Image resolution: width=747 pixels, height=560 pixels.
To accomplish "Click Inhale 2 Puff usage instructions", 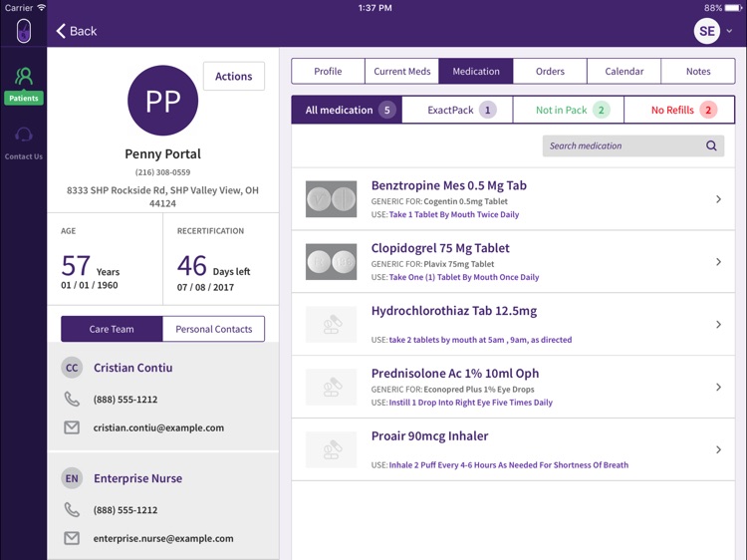I will tap(509, 464).
